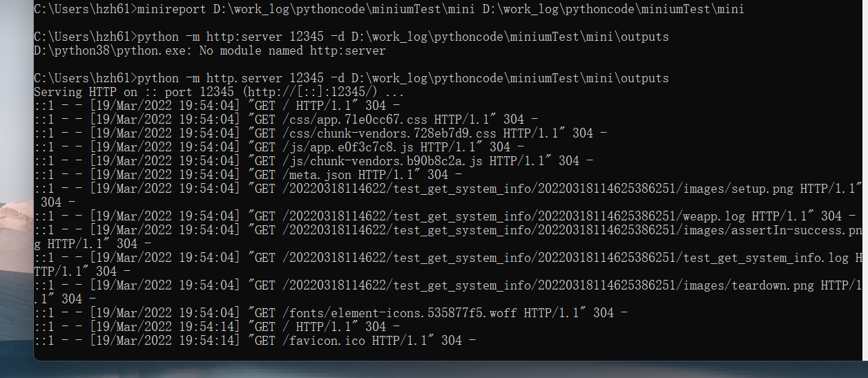
Task: Click the minireport command on the first line
Action: [x=389, y=9]
